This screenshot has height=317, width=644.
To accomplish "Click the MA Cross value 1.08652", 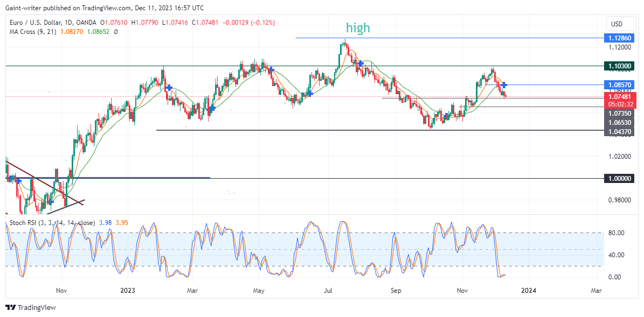I will (x=99, y=32).
